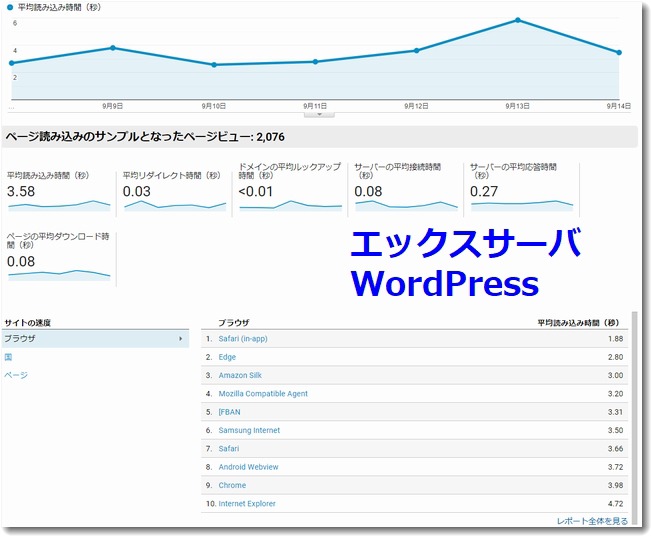
Task: Select the 平均読み込み時間 3.58 metric card
Action: click(59, 190)
